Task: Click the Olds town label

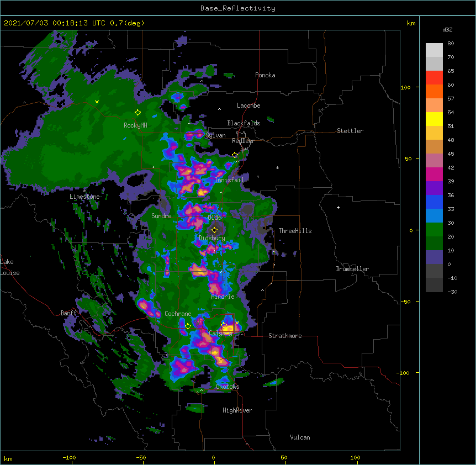Action: [215, 218]
